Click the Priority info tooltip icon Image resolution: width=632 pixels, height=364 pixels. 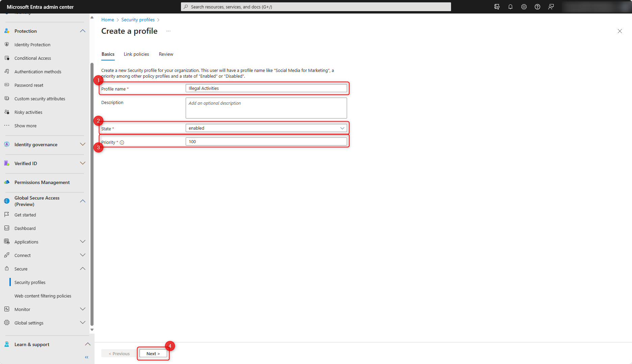tap(122, 142)
